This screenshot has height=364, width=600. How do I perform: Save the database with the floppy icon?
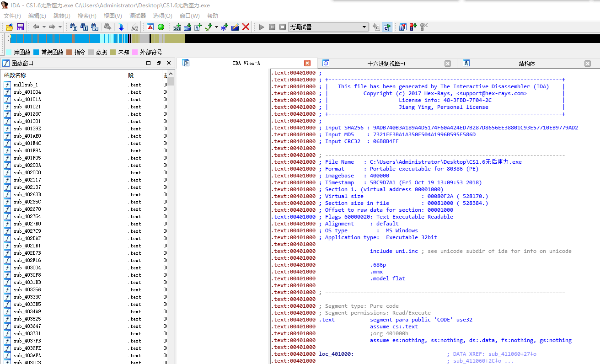click(x=20, y=27)
